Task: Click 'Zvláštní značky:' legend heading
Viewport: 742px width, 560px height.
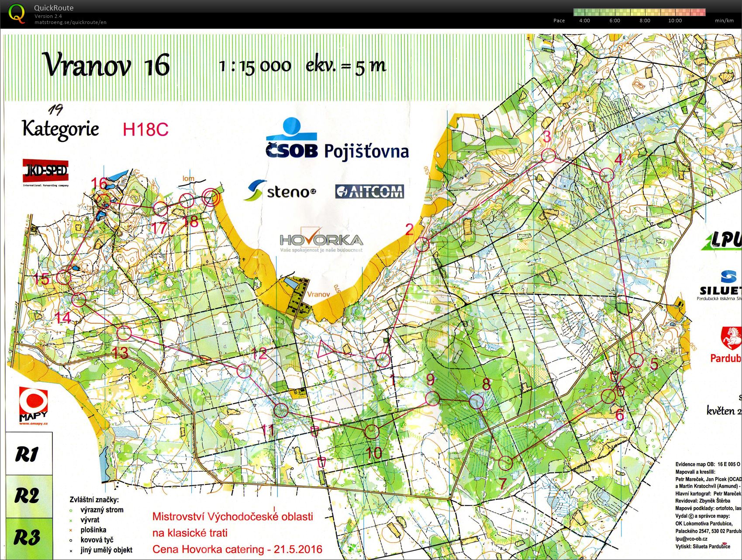Action: 94,500
